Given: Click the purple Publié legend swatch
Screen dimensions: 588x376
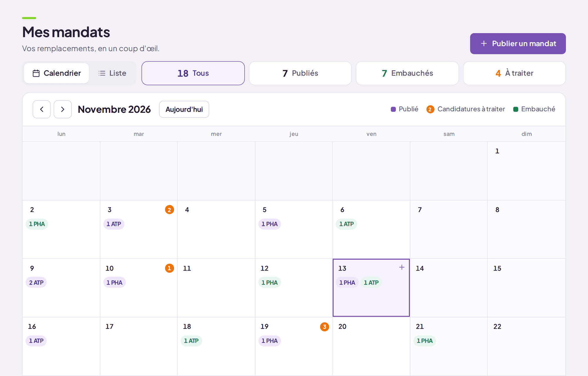Looking at the screenshot, I should click(393, 109).
